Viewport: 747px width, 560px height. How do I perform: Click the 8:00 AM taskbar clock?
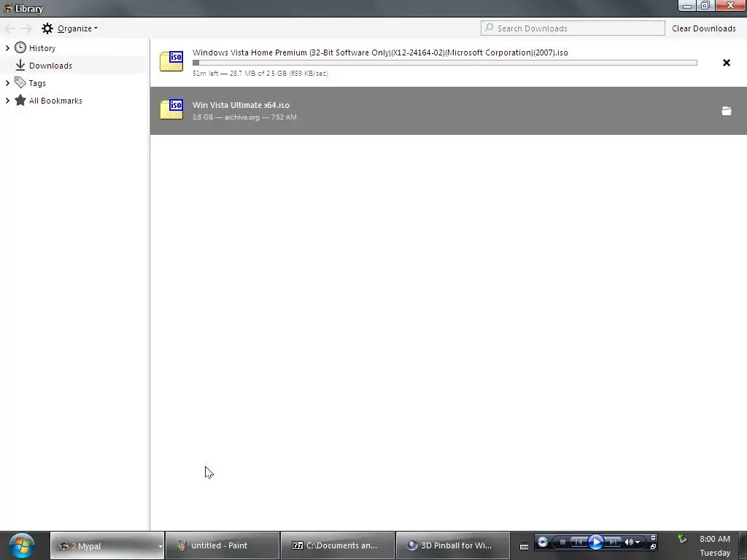[715, 539]
